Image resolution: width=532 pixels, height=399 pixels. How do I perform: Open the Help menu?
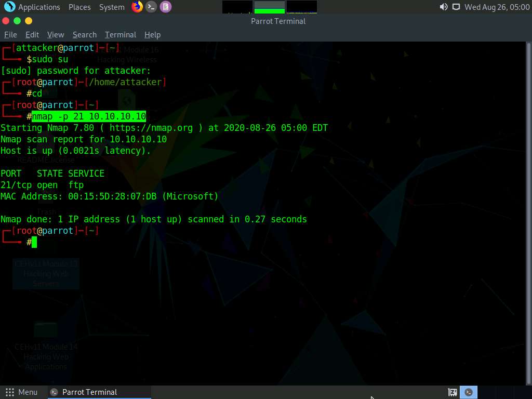(152, 35)
